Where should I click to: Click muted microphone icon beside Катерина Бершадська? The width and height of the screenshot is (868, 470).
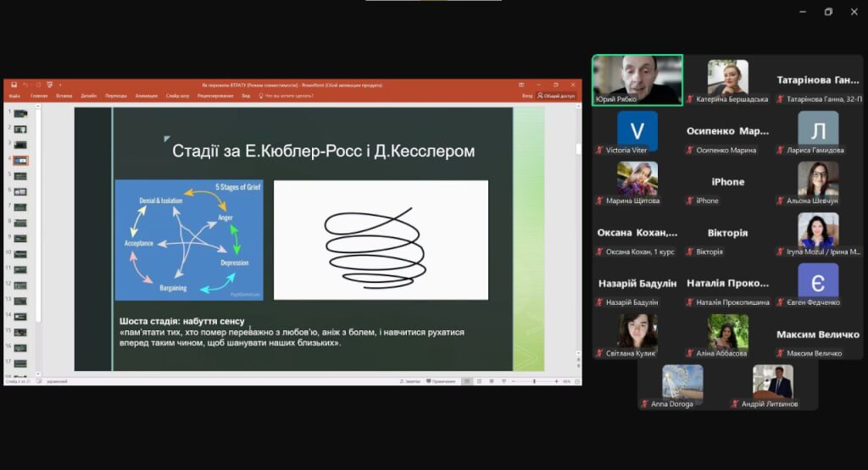[x=691, y=99]
